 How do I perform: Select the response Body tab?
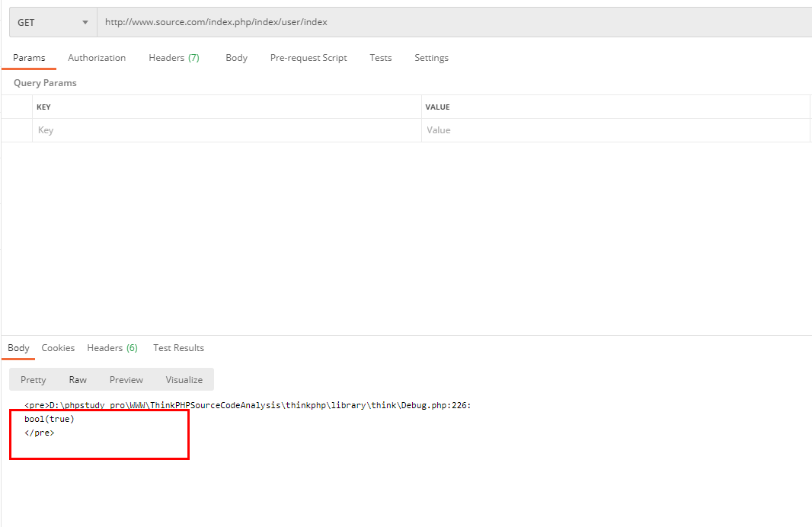[x=18, y=348]
